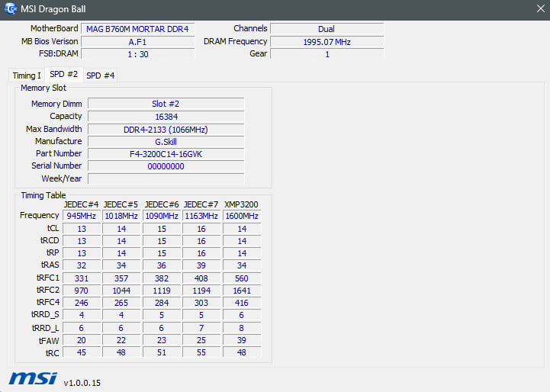Image resolution: width=550 pixels, height=392 pixels.
Task: Click the tRC value 45
Action: [x=82, y=352]
